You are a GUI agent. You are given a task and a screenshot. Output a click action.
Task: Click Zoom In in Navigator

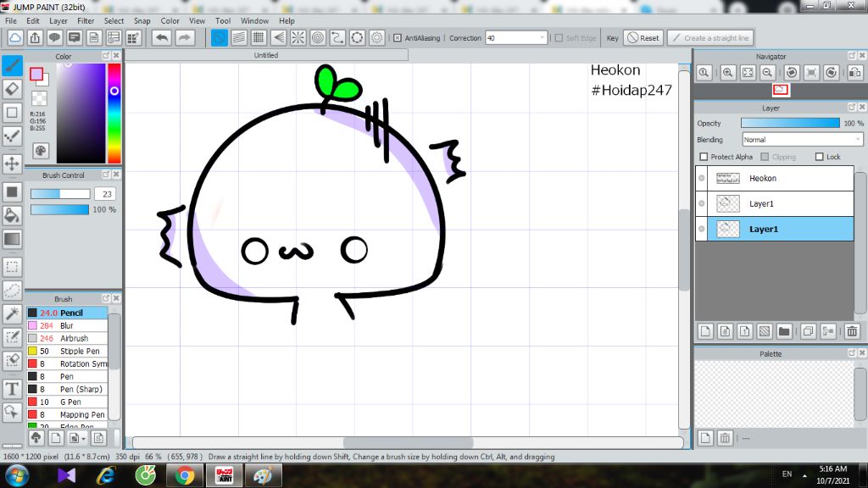pyautogui.click(x=727, y=73)
